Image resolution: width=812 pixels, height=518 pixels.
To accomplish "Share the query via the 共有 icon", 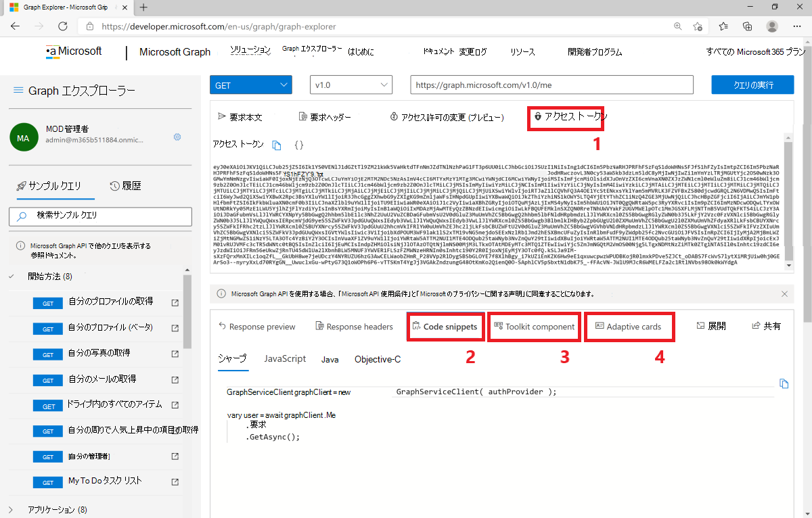I will 766,325.
